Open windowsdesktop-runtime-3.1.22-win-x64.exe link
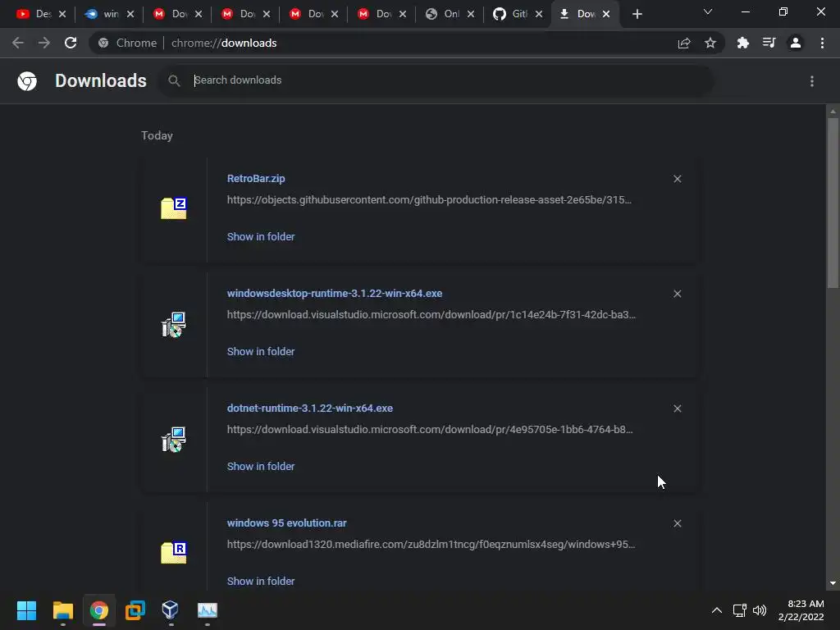 coord(335,293)
